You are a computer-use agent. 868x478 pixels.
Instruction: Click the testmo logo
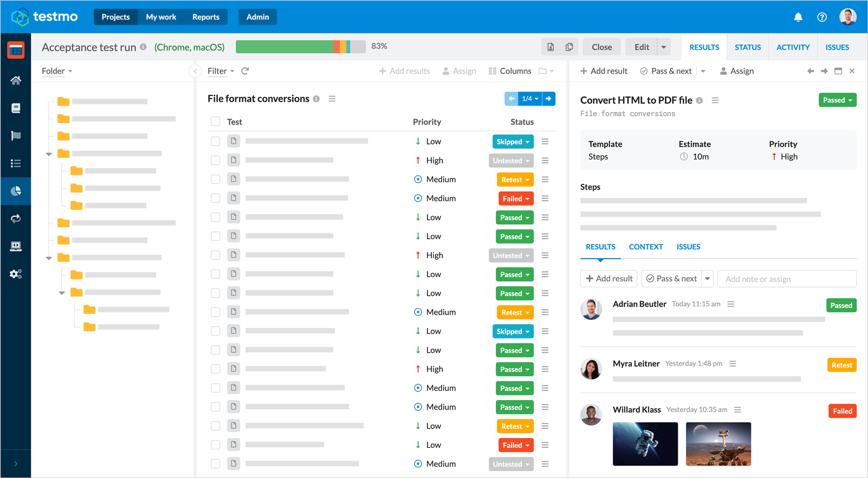tap(45, 17)
